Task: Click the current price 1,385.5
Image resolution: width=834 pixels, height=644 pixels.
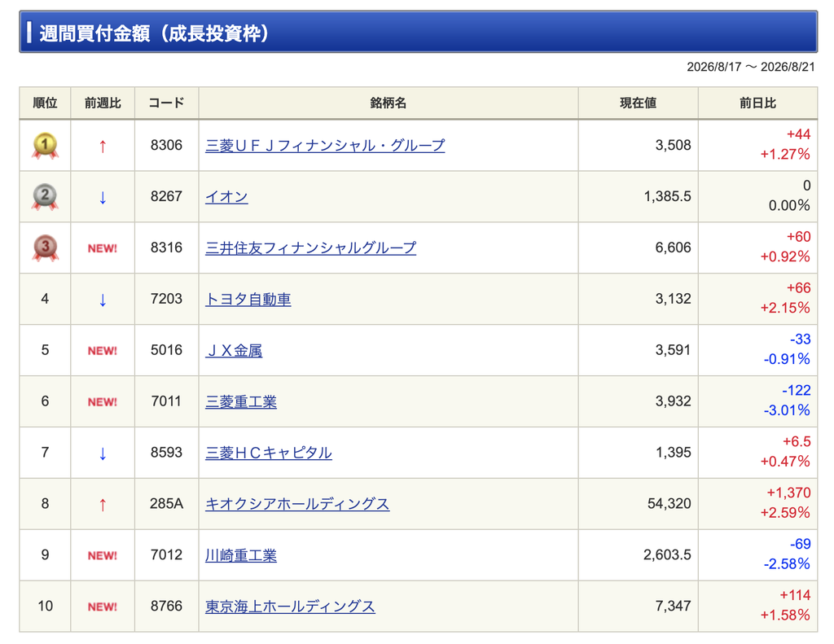Action: pyautogui.click(x=668, y=197)
